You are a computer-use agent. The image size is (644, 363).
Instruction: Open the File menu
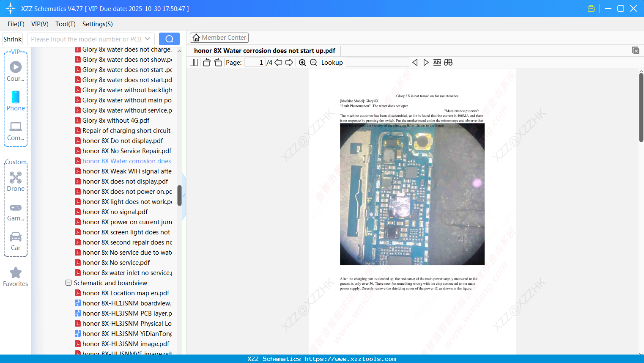[16, 24]
